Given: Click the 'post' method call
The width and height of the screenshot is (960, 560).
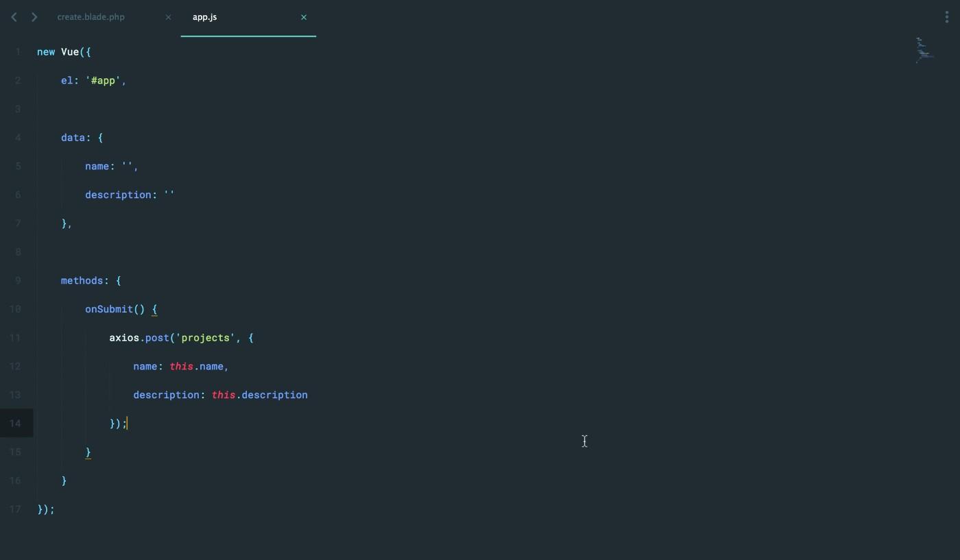Looking at the screenshot, I should 157,338.
